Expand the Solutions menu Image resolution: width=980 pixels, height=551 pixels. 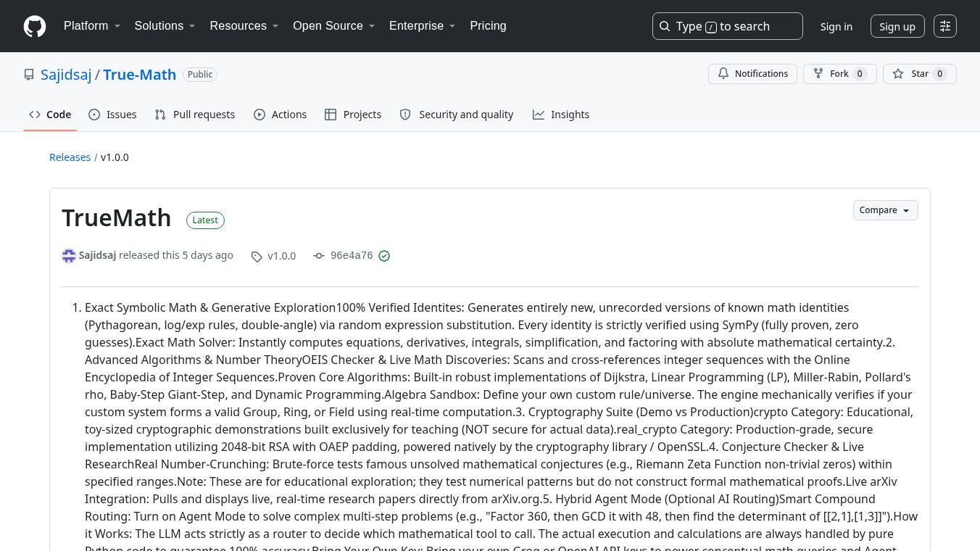point(165,26)
